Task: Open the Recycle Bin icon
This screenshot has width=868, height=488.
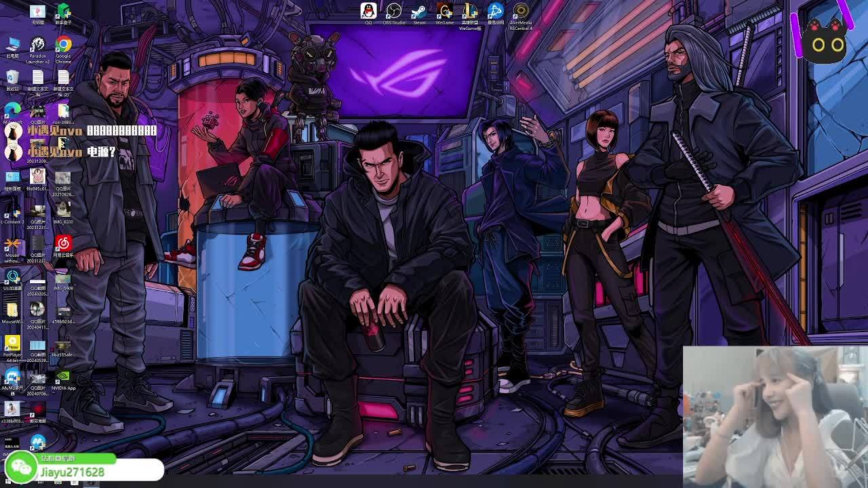Action: coord(12,79)
